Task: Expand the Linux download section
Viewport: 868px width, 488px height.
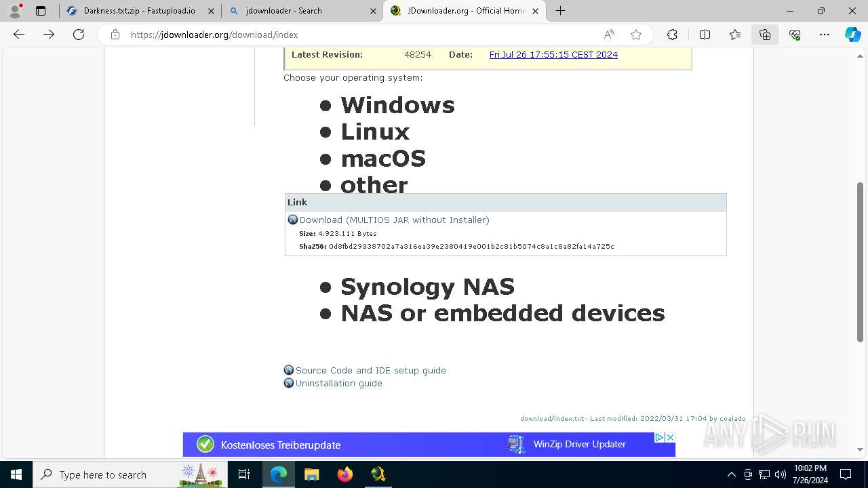Action: click(375, 131)
